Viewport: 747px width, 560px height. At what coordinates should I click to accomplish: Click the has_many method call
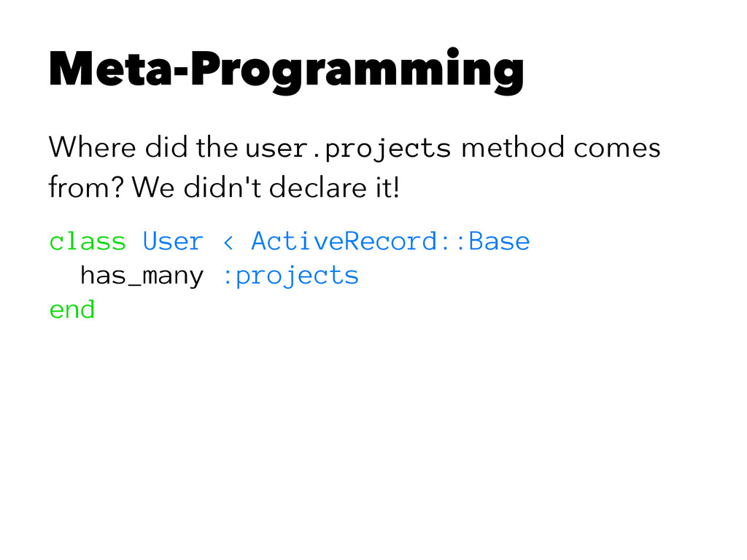pos(142,276)
